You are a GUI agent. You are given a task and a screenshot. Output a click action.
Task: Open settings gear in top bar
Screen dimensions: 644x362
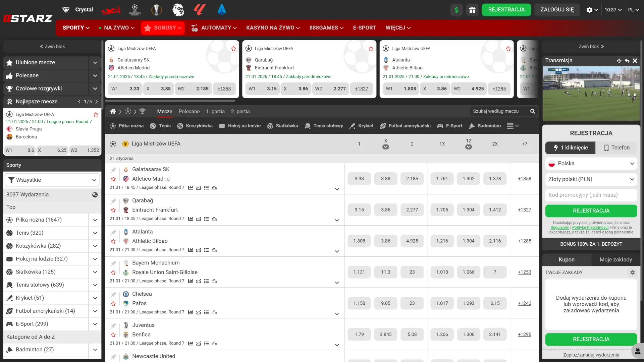pyautogui.click(x=589, y=10)
